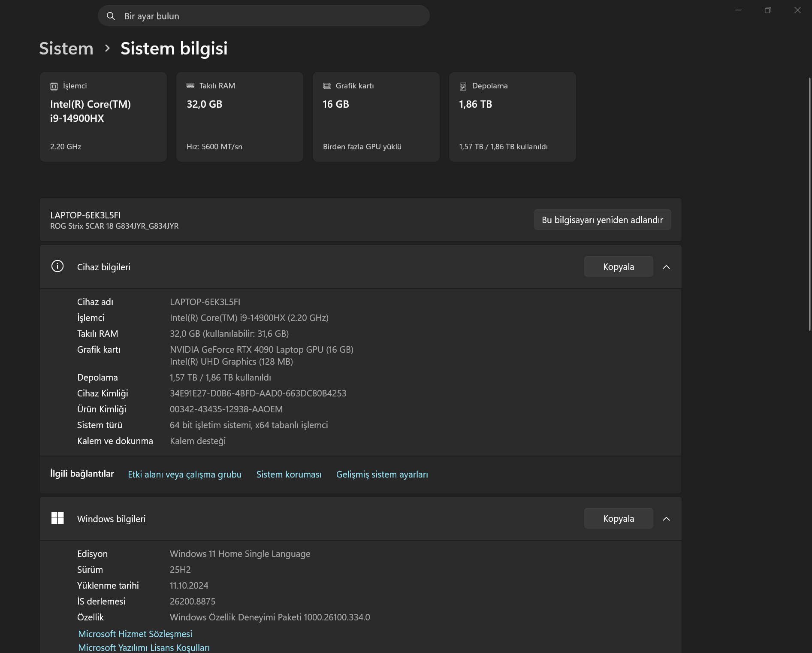Open Gelişmiş sistem ayarları link
This screenshot has height=653, width=812.
click(382, 475)
